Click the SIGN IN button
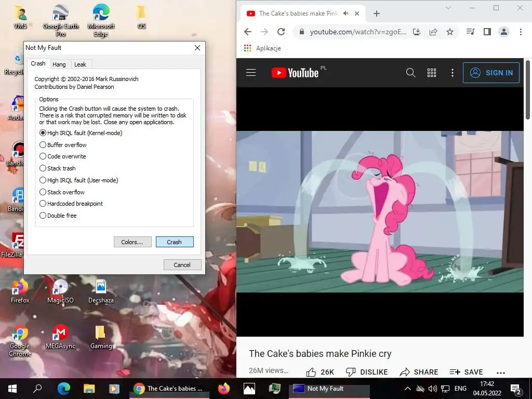This screenshot has width=532, height=399. tap(491, 73)
